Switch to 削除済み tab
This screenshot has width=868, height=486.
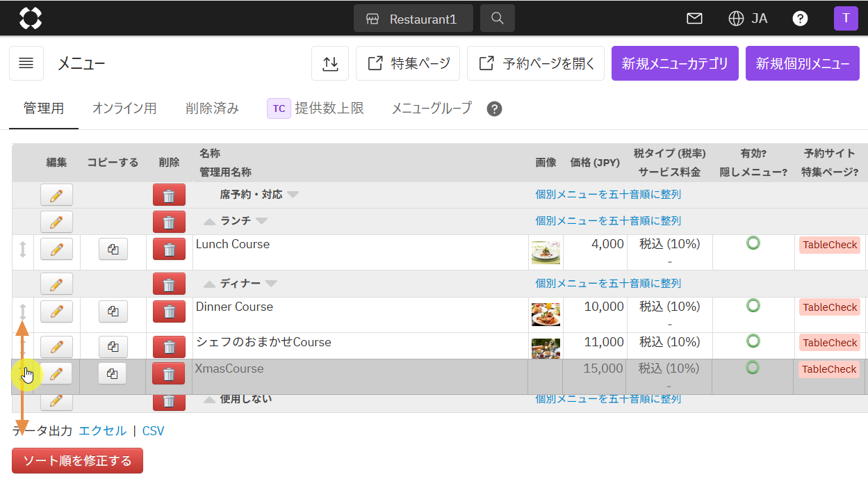tap(213, 108)
